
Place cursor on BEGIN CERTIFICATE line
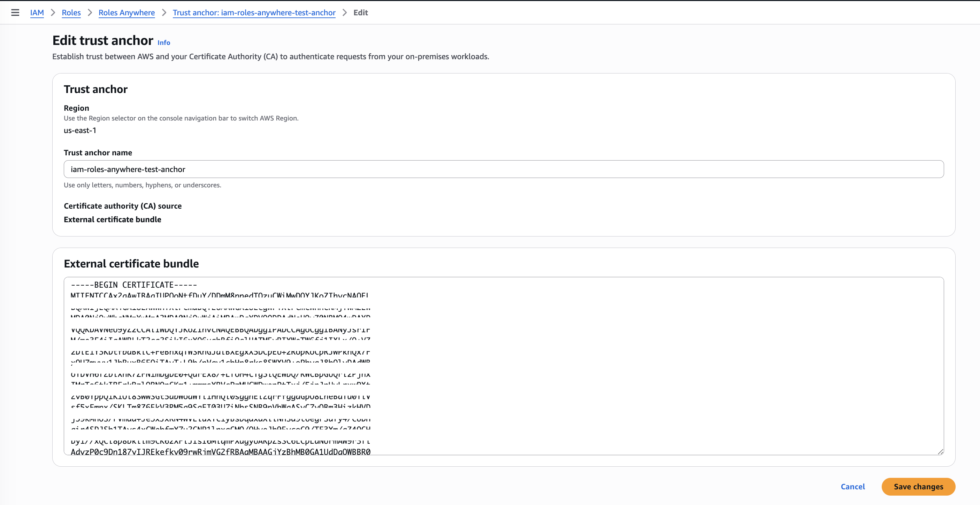pyautogui.click(x=134, y=285)
